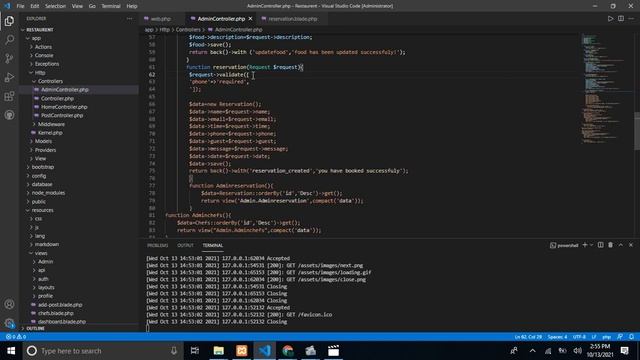Screen dimensions: 640x360
Task: Close the AdminController.php tab
Action: tap(250, 19)
